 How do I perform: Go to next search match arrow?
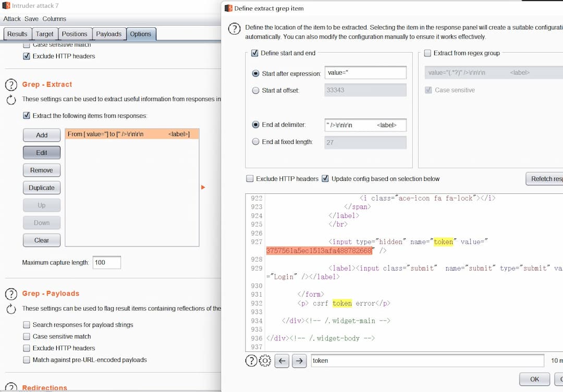299,360
